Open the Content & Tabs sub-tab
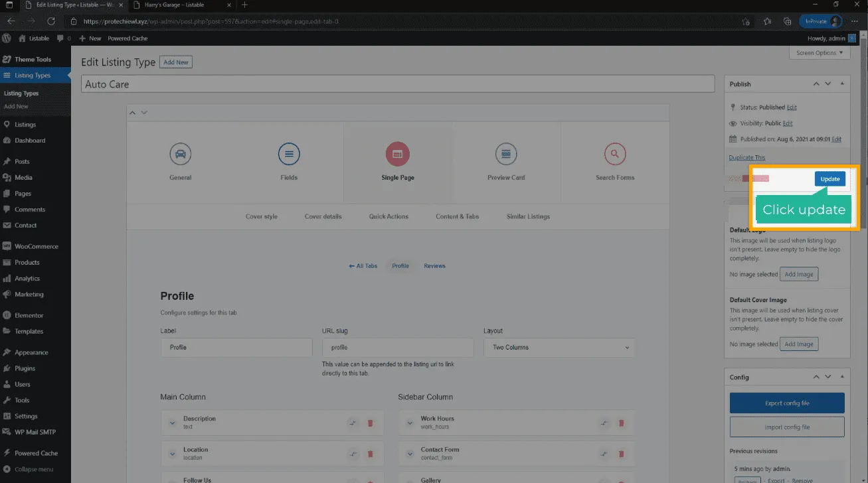868x483 pixels. (x=457, y=216)
